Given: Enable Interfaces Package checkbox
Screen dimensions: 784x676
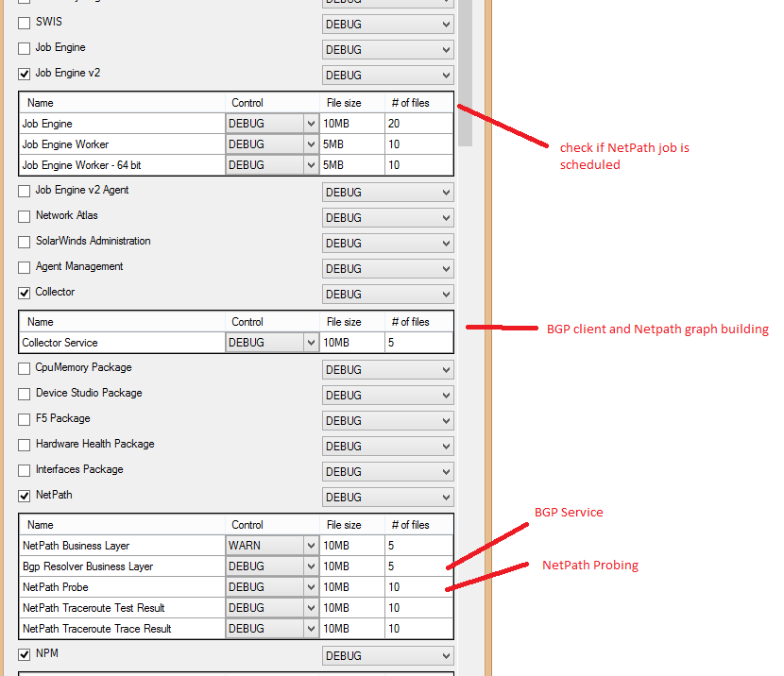Looking at the screenshot, I should click(x=24, y=470).
